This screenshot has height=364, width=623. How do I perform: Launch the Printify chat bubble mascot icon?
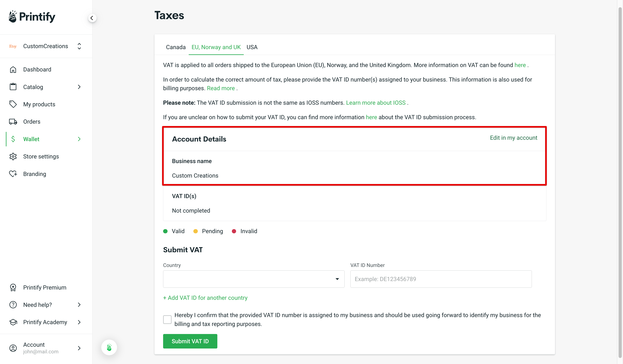tap(109, 347)
